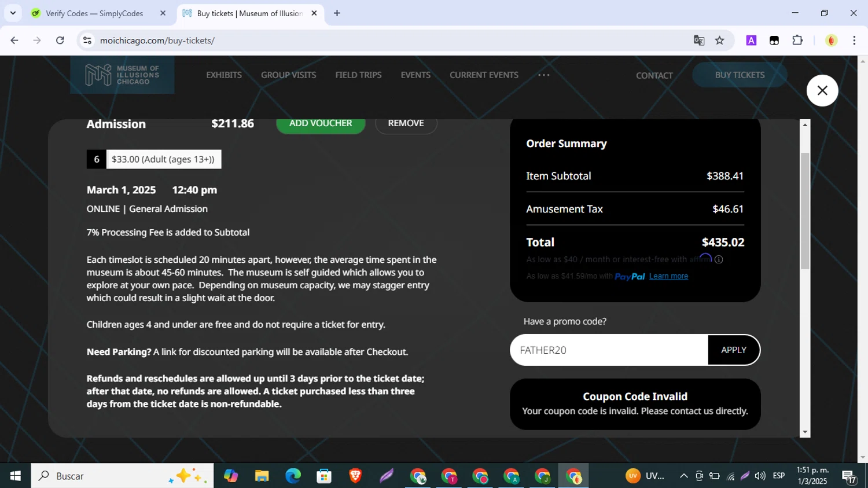Click the black extension icon beside the purple A
This screenshot has width=868, height=488.
(x=774, y=41)
